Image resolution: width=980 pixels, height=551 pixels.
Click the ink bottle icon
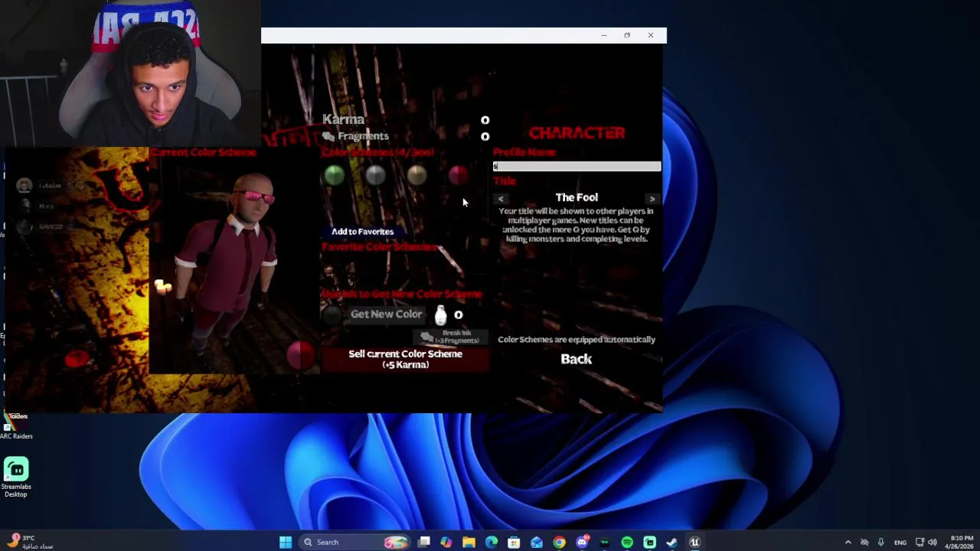tap(440, 314)
